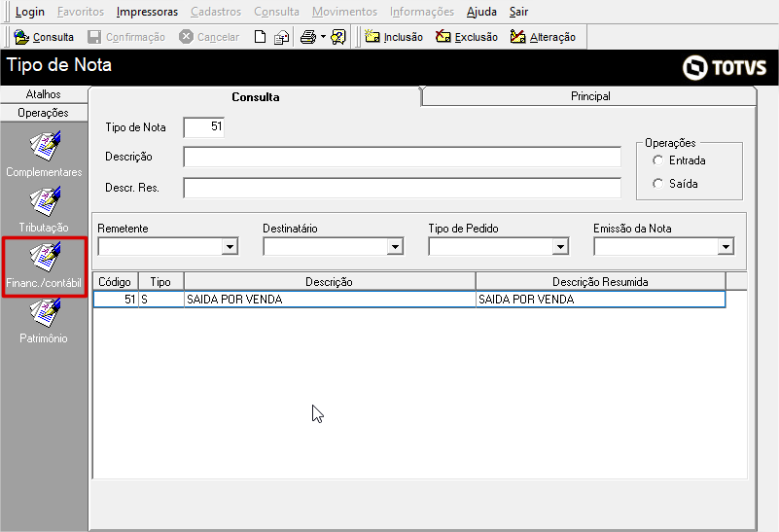Image resolution: width=779 pixels, height=532 pixels.
Task: Click SAIDA POR VENDA in Descrição Resumida column
Action: click(600, 300)
